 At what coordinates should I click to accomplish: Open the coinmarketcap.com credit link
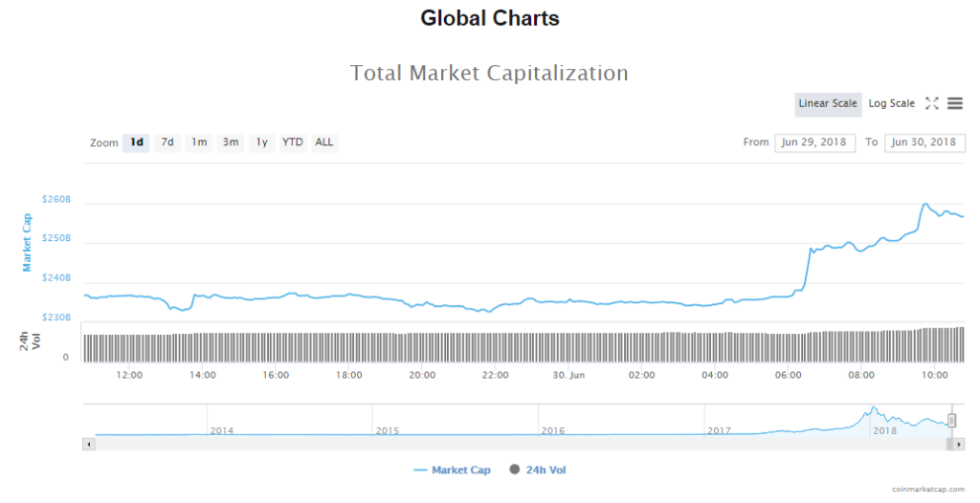(x=928, y=489)
